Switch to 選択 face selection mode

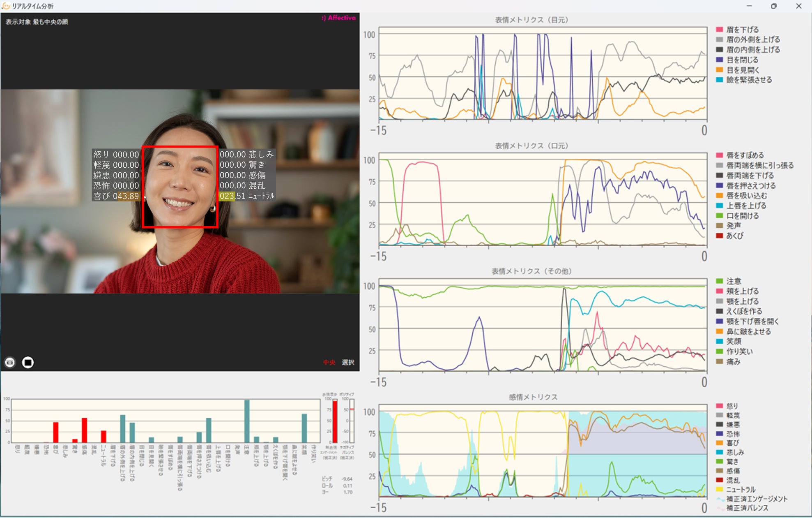click(x=348, y=362)
